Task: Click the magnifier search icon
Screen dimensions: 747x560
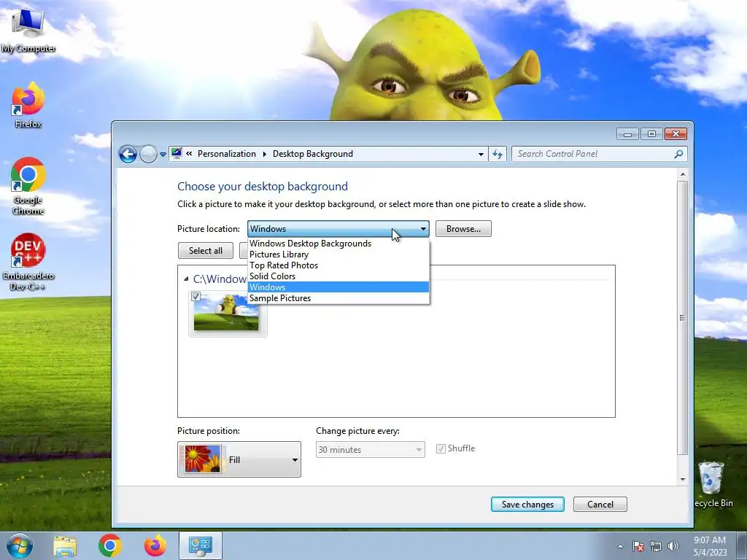Action: click(678, 154)
